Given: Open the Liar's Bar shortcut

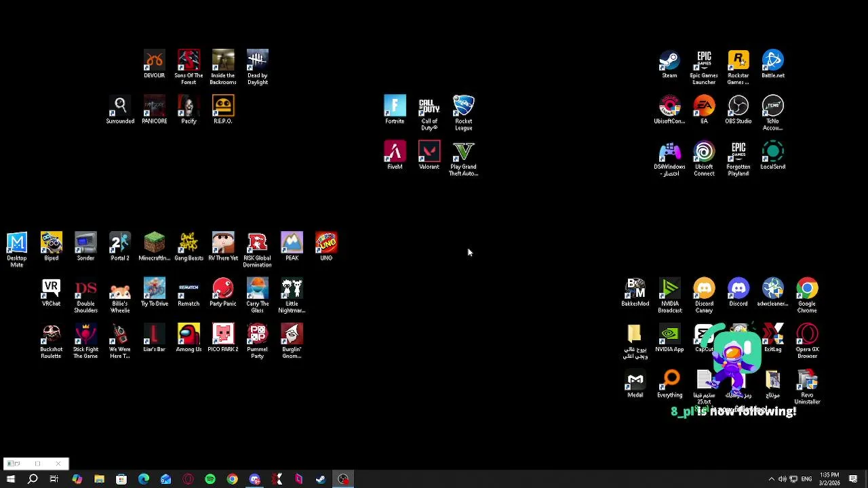Looking at the screenshot, I should (x=154, y=338).
